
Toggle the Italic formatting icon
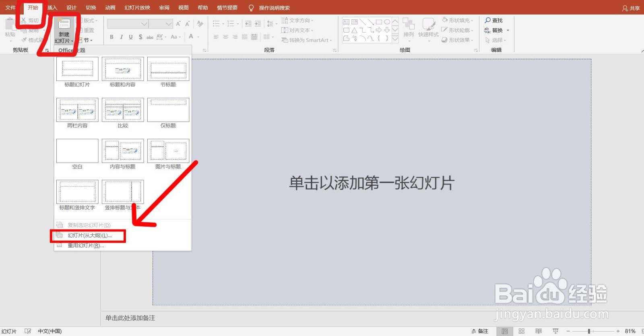click(x=121, y=37)
